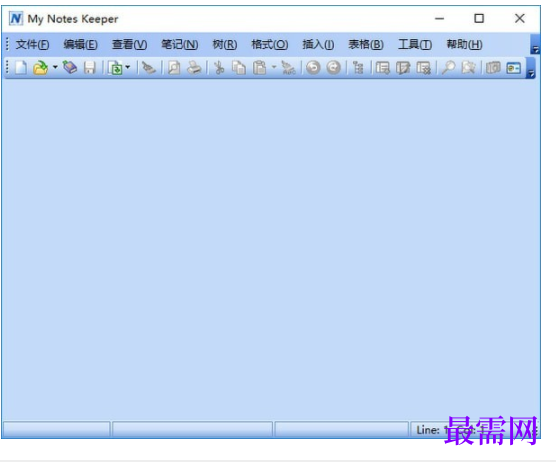This screenshot has width=556, height=462.
Task: Click the scissors cut icon
Action: point(219,67)
